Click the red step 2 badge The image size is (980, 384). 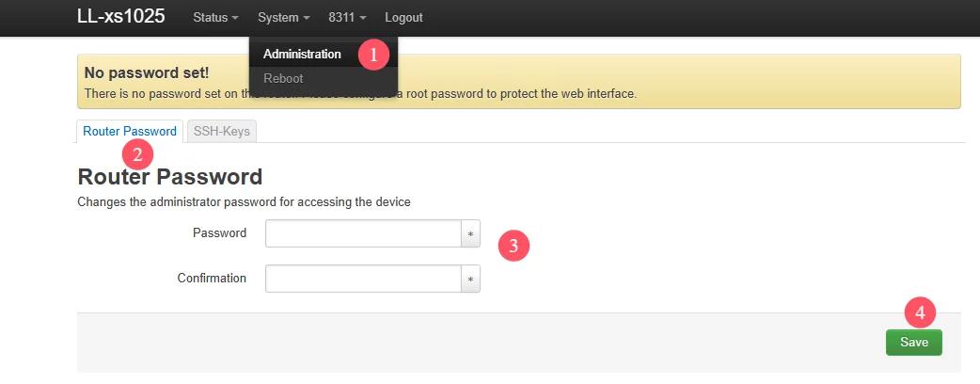coord(137,154)
